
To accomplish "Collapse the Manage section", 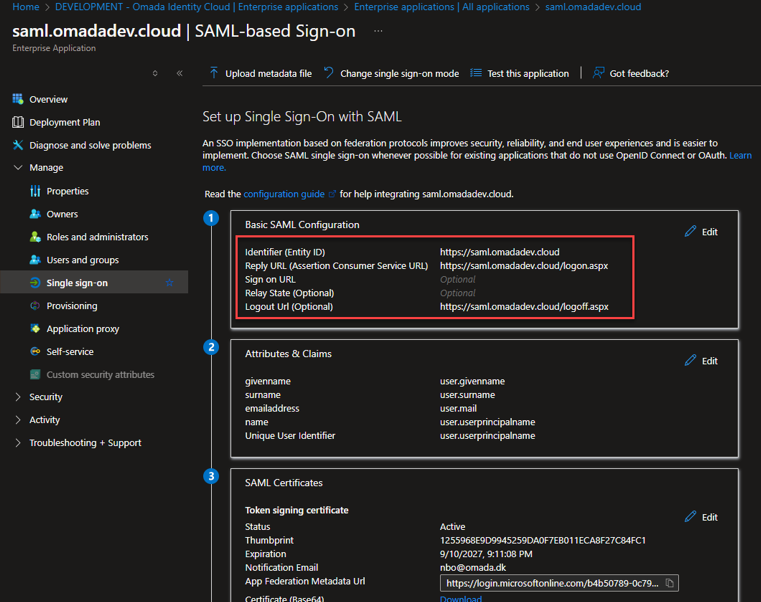I will [x=18, y=167].
